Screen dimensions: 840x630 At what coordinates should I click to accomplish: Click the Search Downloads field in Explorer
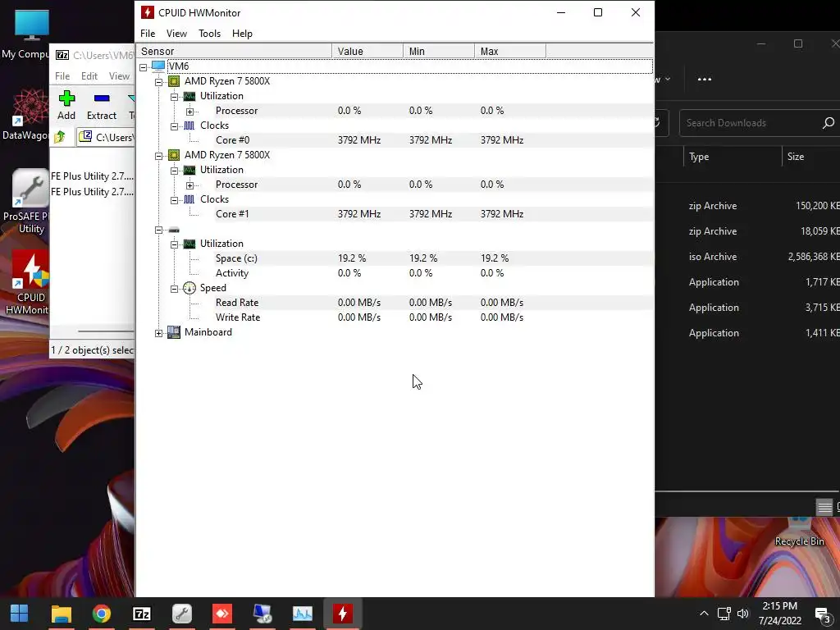(760, 123)
